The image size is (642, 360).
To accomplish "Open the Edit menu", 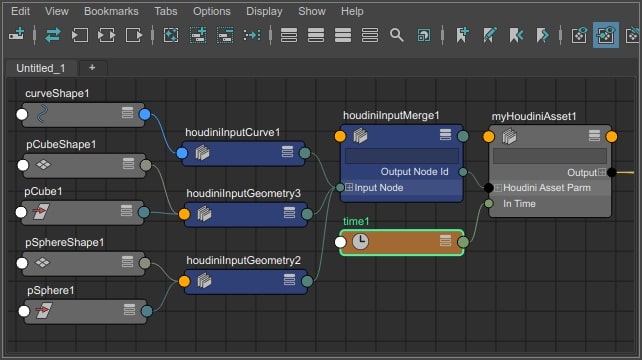I will click(20, 11).
